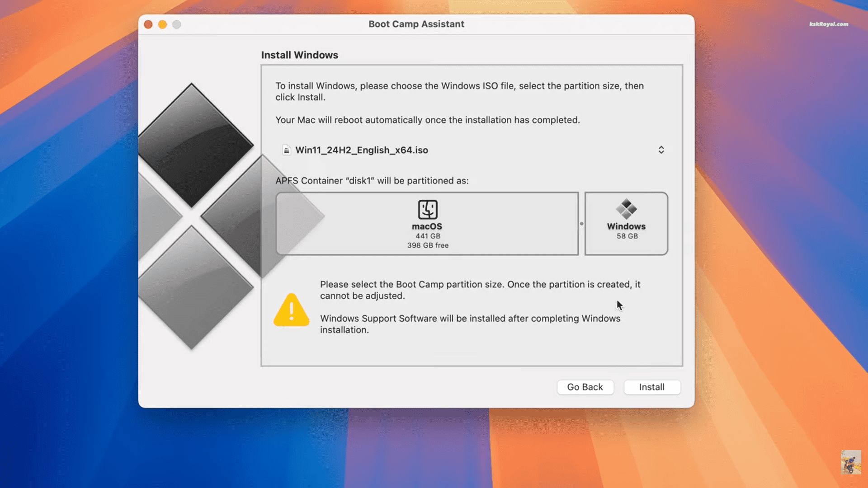Click the 441 GB macOS size

coord(428,236)
